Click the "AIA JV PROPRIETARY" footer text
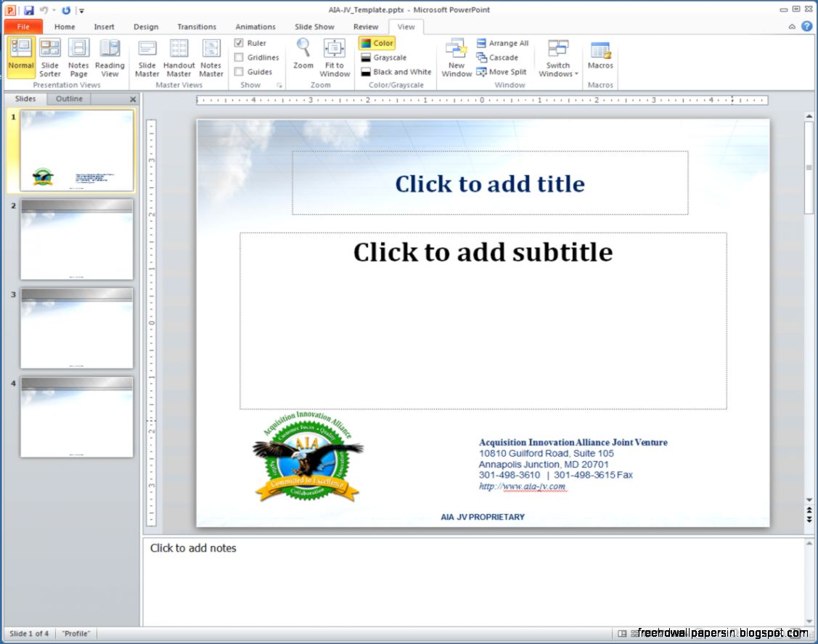 coord(483,517)
